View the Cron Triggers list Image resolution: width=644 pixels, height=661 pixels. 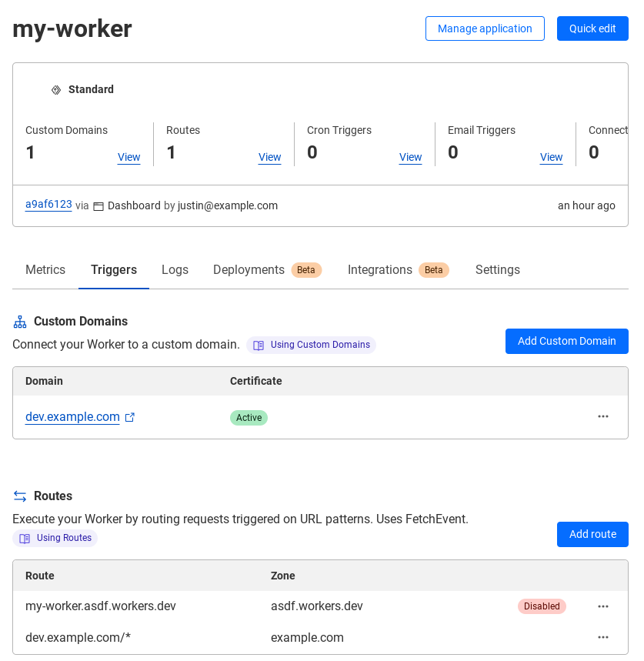(x=410, y=157)
